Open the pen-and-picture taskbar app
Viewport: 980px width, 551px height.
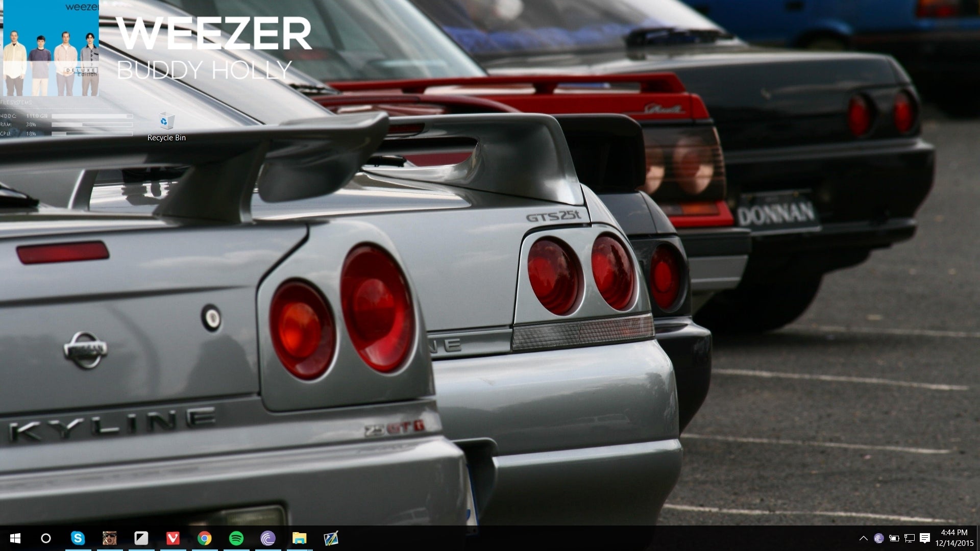click(331, 538)
